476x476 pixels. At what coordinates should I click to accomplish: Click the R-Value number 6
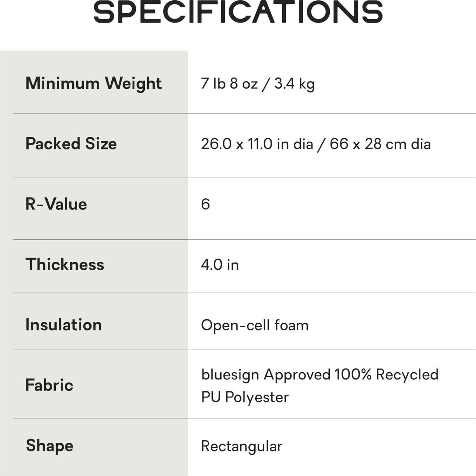tap(205, 204)
